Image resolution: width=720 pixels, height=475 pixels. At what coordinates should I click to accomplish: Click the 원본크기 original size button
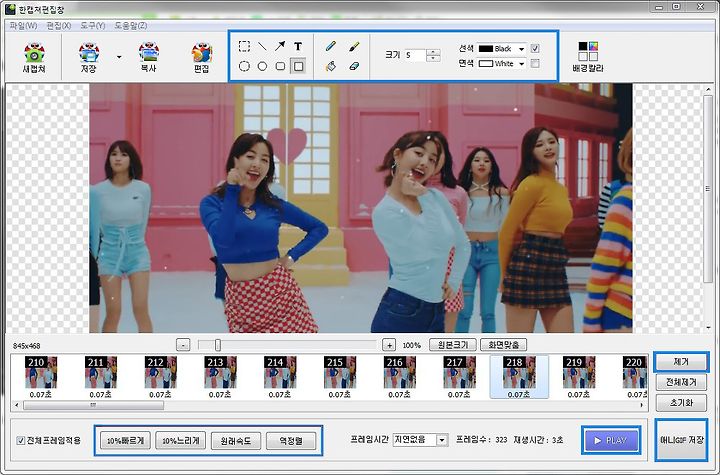(453, 345)
